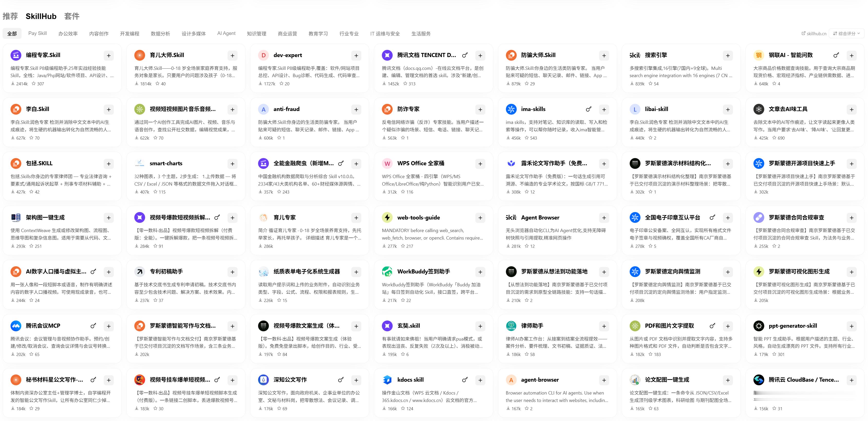Open the 深知公文写作 card title
868x421 pixels.
coord(290,380)
